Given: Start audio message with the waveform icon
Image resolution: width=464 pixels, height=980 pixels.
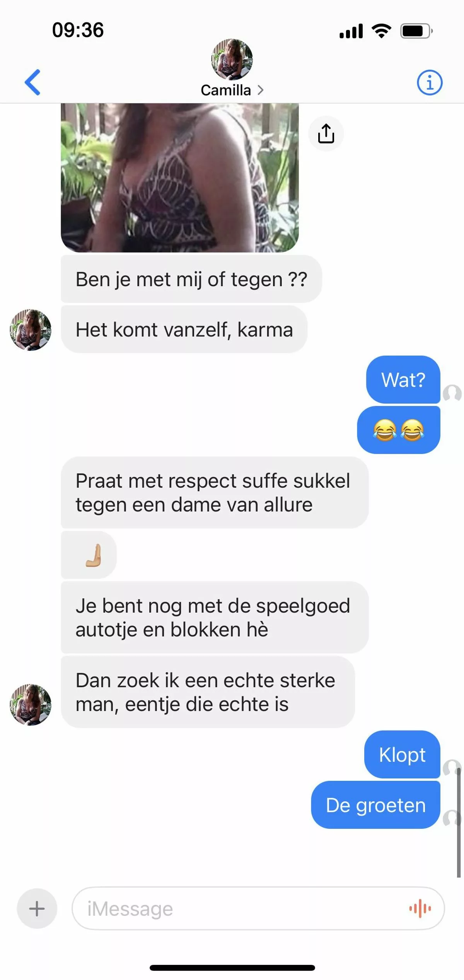Looking at the screenshot, I should tap(420, 908).
